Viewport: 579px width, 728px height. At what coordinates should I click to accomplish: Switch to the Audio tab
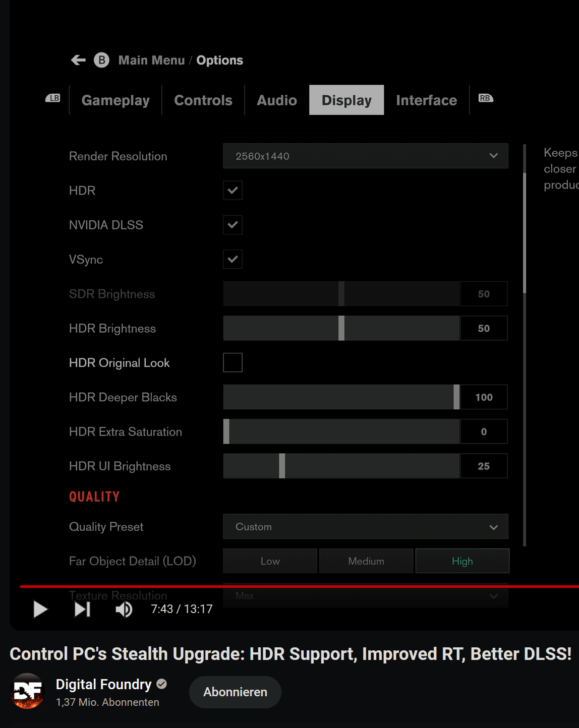[x=276, y=100]
